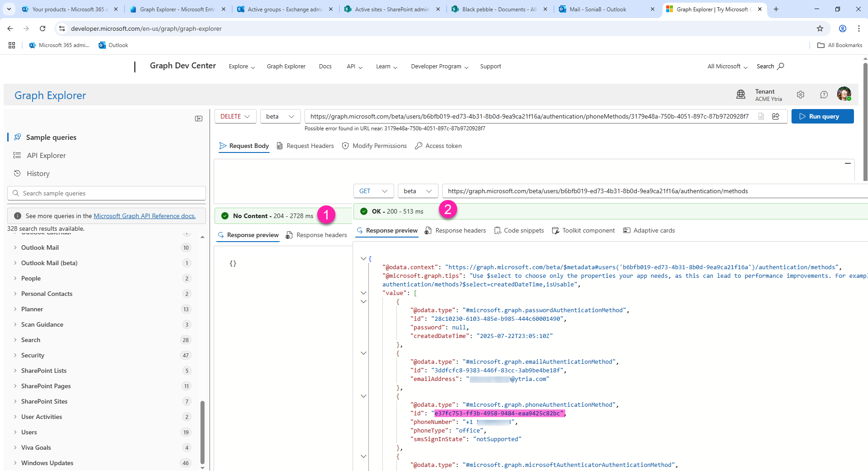Open the Docs nav link
868x471 pixels.
(x=325, y=67)
